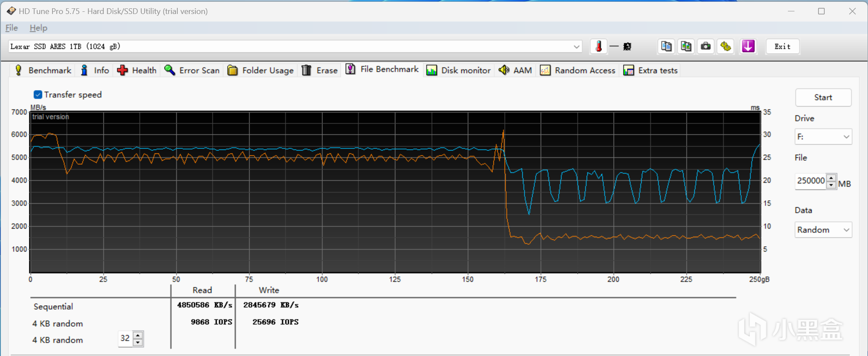The height and width of the screenshot is (356, 868).
Task: Open the Random Access tab
Action: pyautogui.click(x=577, y=70)
